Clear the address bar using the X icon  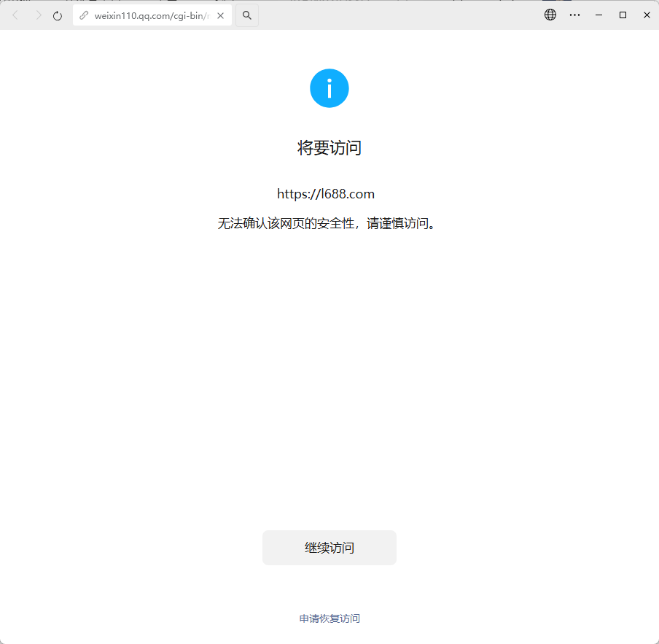click(x=220, y=15)
